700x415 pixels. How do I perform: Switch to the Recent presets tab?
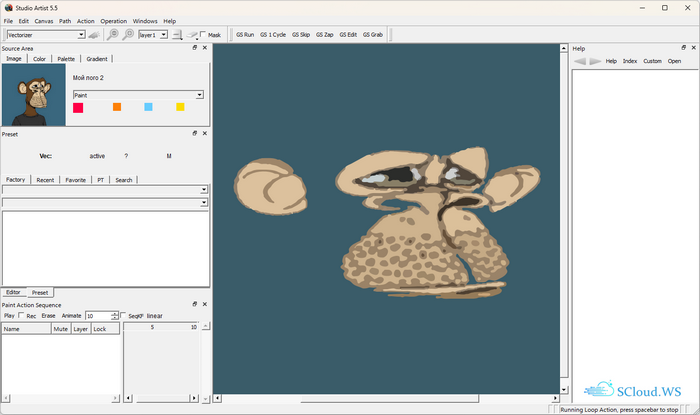point(45,180)
